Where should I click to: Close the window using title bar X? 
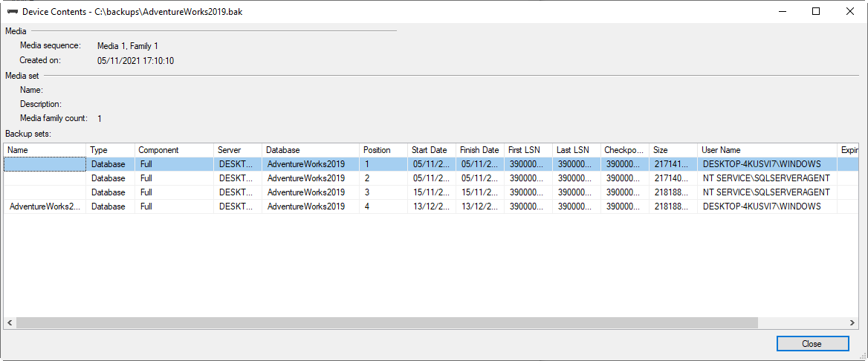click(850, 11)
